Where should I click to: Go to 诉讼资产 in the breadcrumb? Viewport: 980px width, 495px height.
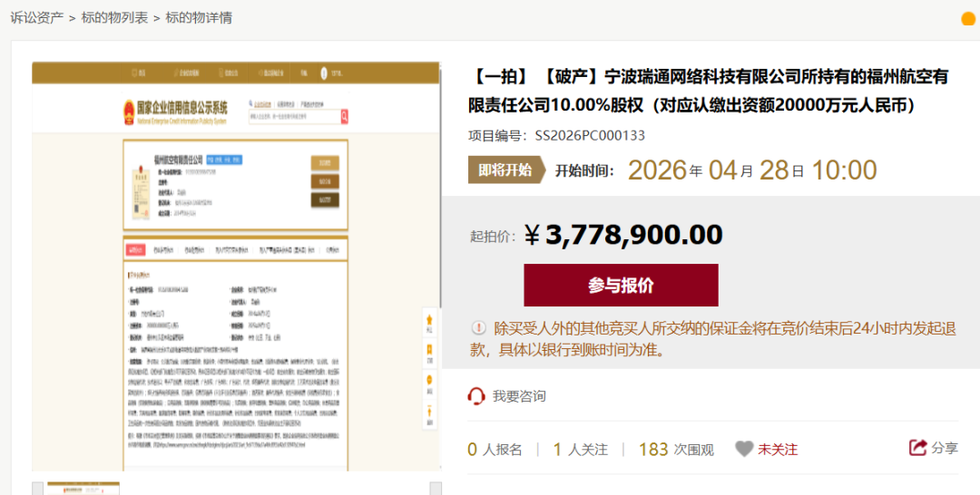[36, 17]
